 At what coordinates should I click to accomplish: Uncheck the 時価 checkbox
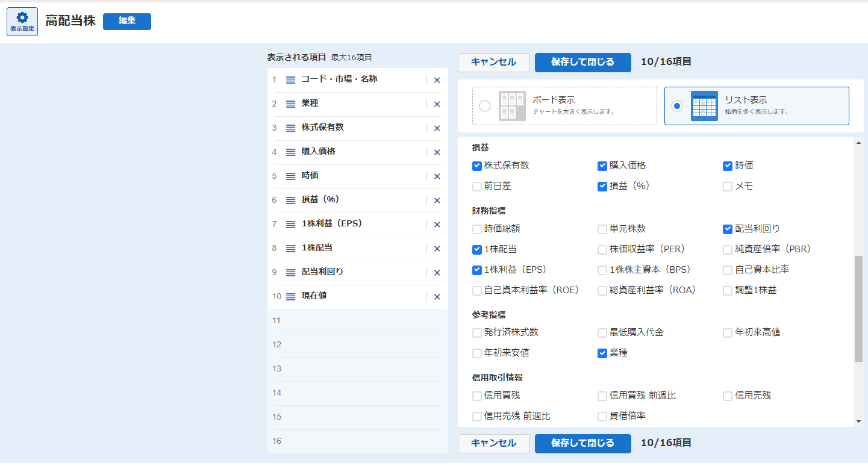728,166
